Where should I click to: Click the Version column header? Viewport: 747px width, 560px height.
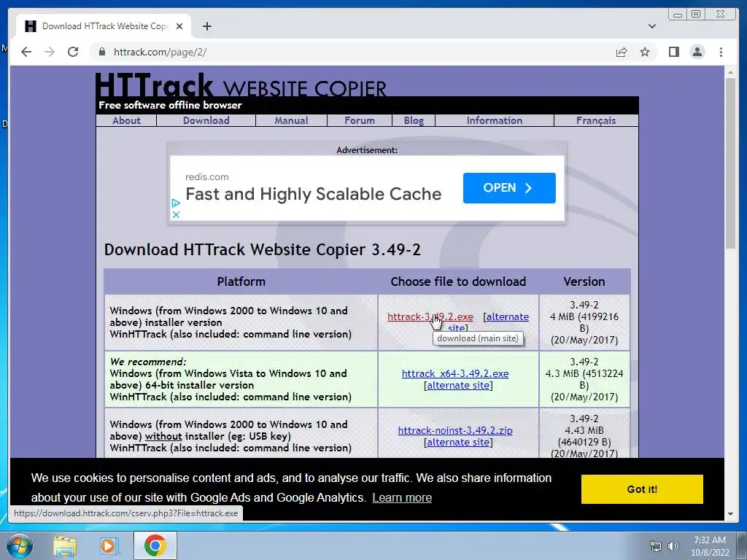tap(584, 281)
